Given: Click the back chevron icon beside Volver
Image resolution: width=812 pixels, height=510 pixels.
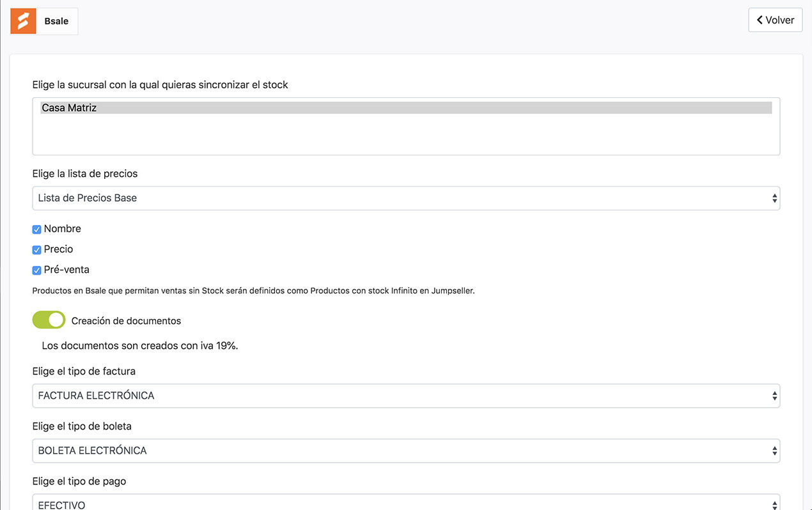Looking at the screenshot, I should 760,20.
